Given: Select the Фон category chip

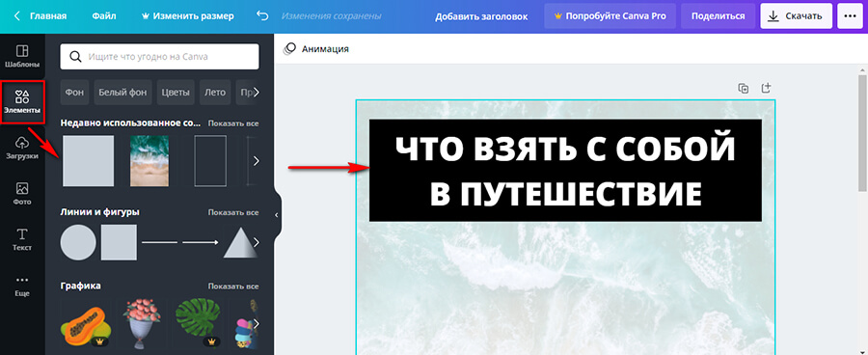Looking at the screenshot, I should [74, 92].
